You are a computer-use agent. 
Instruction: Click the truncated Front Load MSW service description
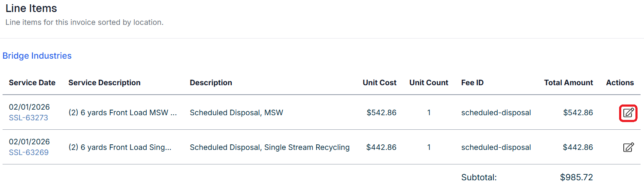point(123,113)
